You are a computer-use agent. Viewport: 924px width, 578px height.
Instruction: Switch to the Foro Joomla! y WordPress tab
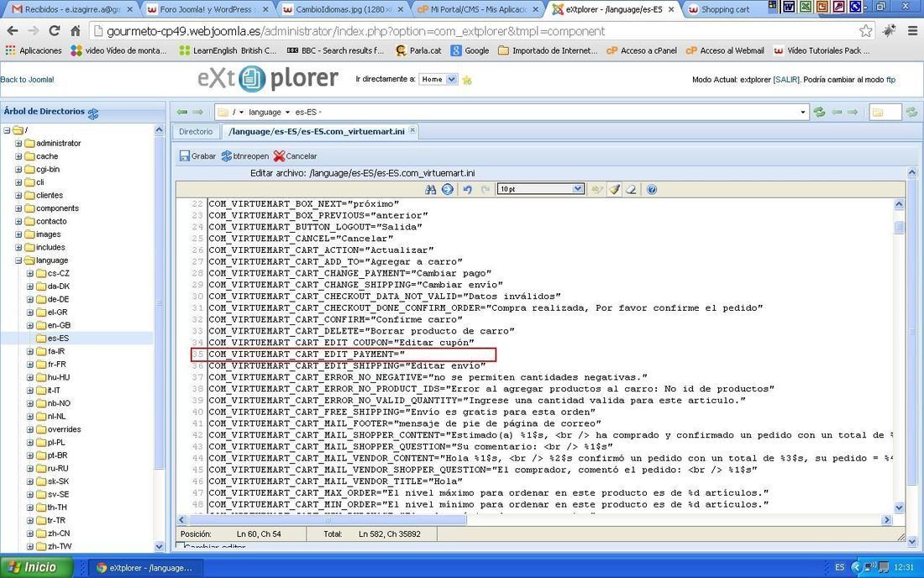click(207, 9)
